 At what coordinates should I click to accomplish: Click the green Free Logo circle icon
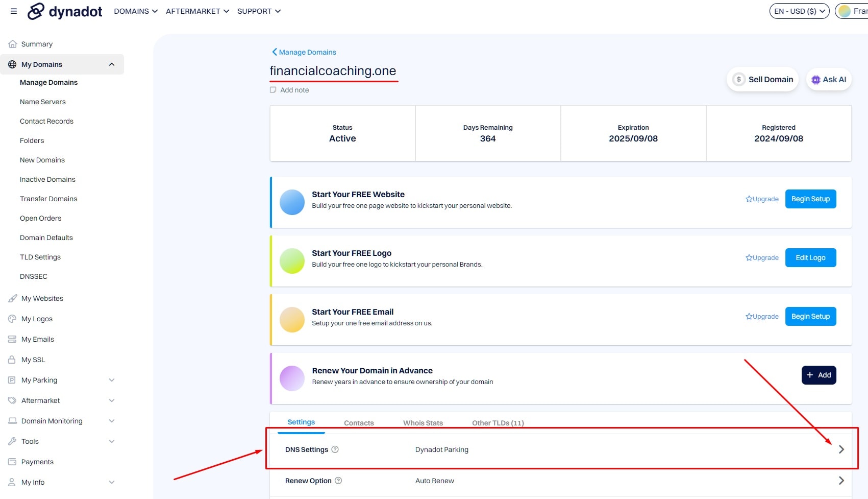point(292,261)
